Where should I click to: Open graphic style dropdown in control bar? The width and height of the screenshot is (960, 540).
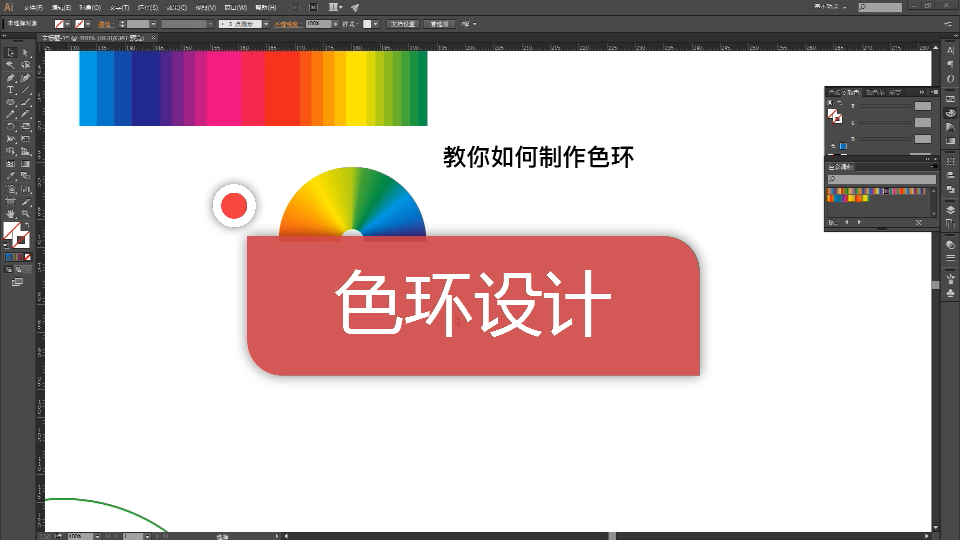tap(375, 24)
